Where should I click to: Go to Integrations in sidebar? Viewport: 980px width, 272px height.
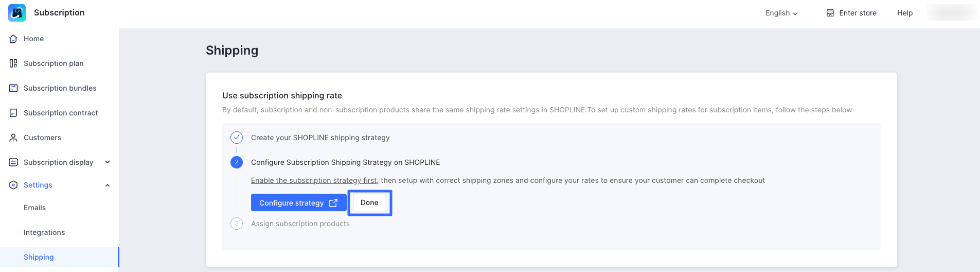[44, 232]
